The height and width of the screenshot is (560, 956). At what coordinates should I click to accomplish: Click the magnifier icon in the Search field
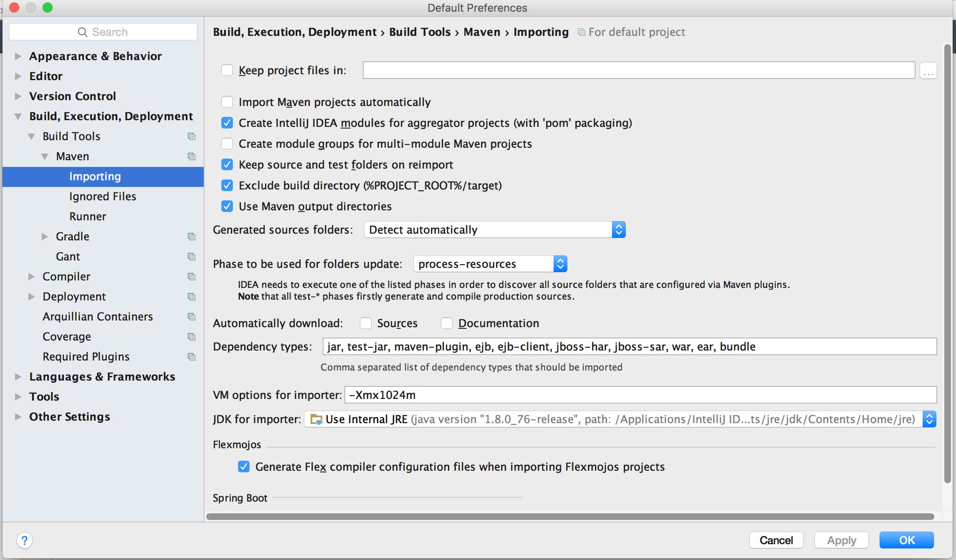tap(83, 32)
